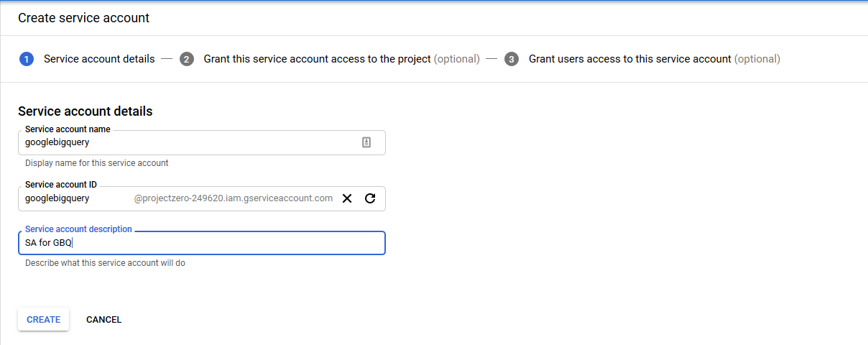Focus the Service account name field
This screenshot has height=345, width=868.
coord(187,142)
